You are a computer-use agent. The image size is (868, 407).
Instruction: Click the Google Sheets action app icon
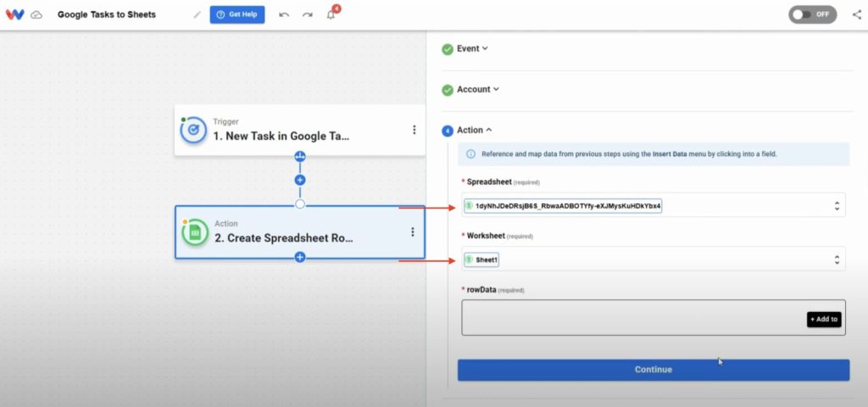click(x=195, y=232)
